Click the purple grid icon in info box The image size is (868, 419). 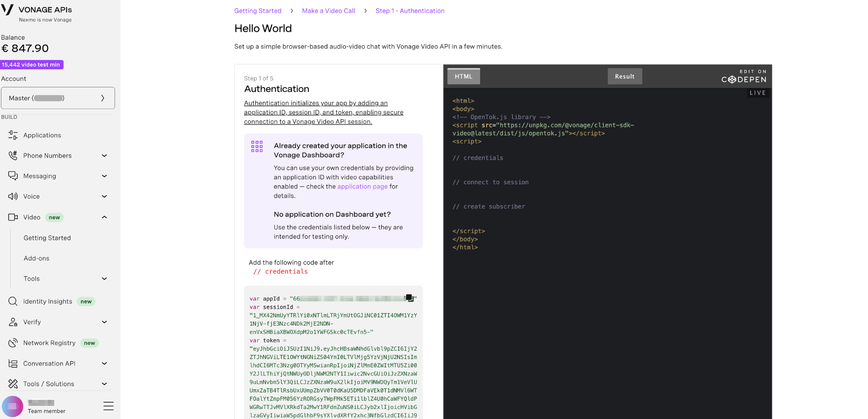(257, 146)
